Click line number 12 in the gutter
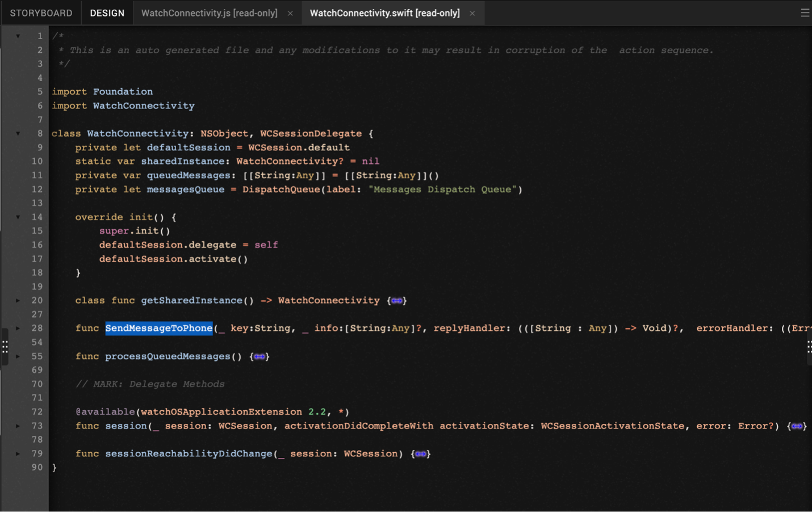Screen dimensions: 812x513 click(x=37, y=189)
